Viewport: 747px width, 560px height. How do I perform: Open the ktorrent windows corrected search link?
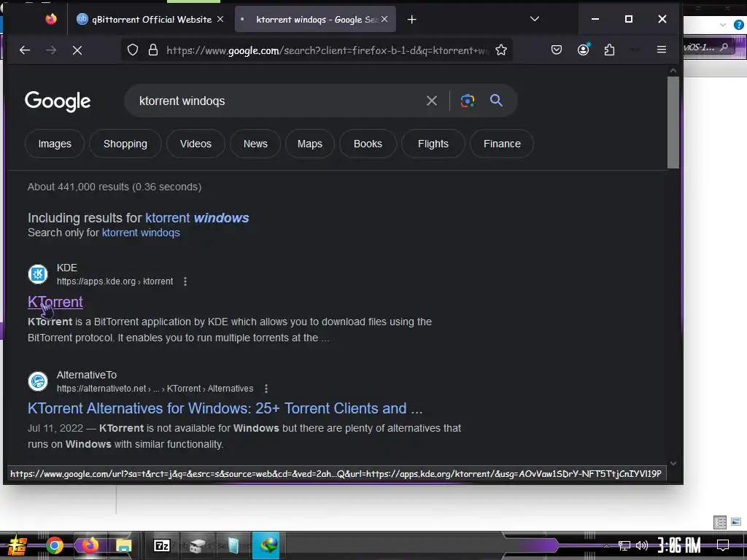[x=197, y=217]
